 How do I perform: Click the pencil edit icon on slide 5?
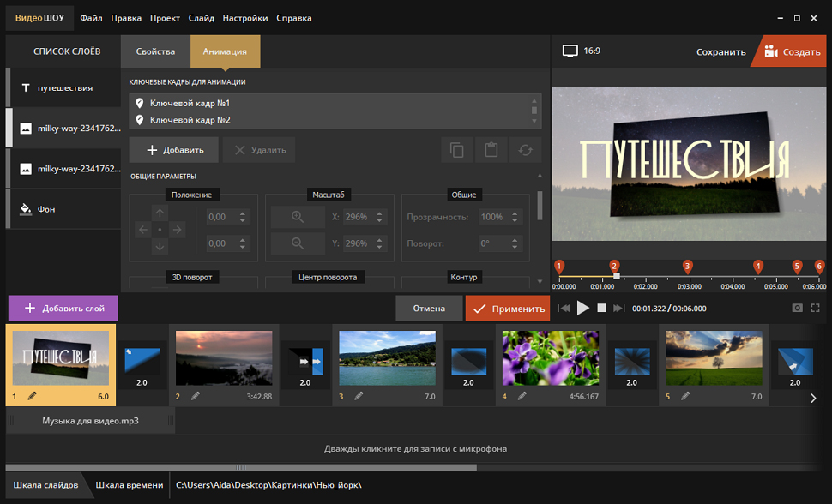(685, 396)
